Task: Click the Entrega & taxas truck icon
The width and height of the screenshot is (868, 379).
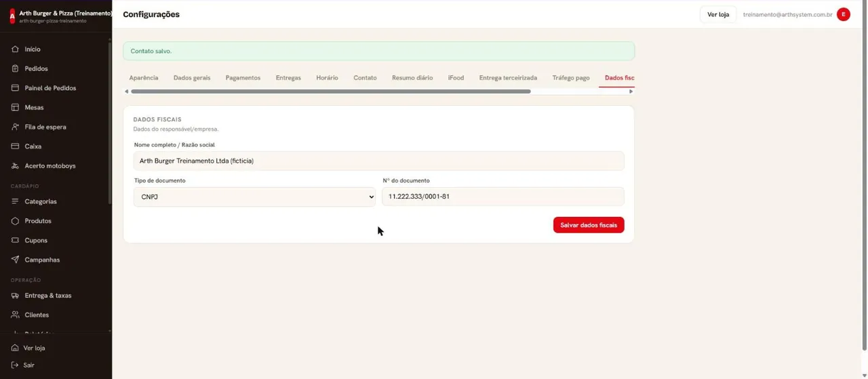Action: point(15,296)
